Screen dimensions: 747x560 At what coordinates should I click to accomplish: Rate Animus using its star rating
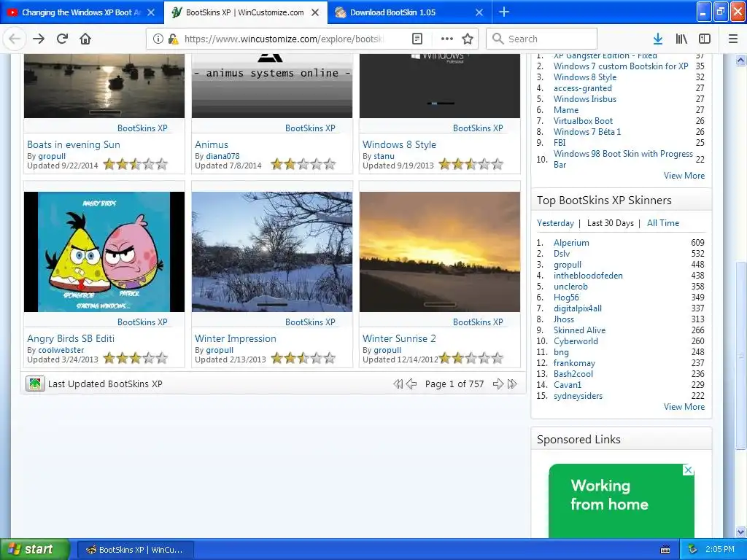point(303,165)
